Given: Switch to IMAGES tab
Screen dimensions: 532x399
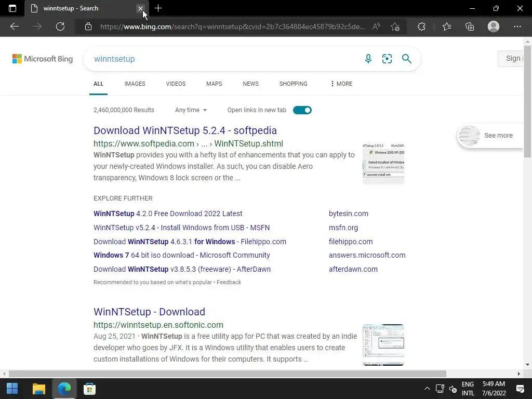Looking at the screenshot, I should tap(135, 84).
